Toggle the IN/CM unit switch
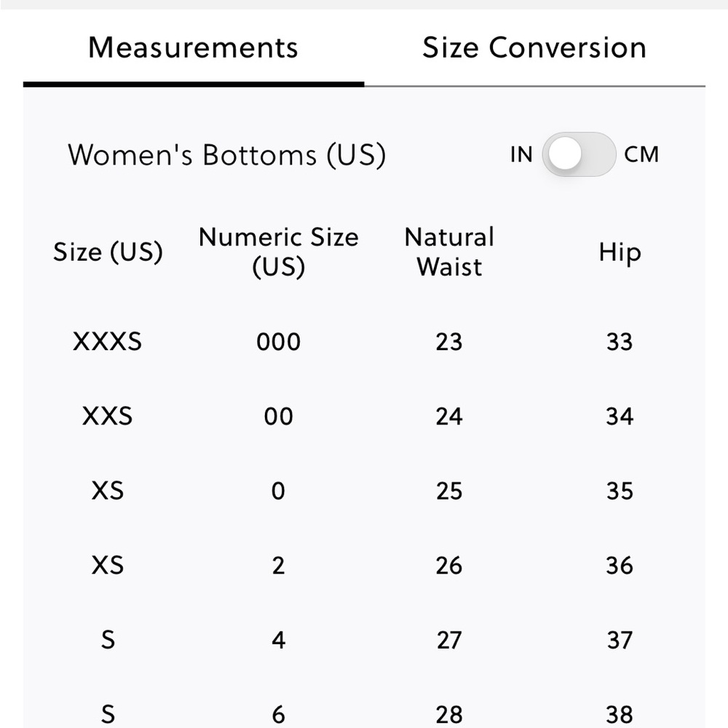The height and width of the screenshot is (728, 728). (579, 154)
